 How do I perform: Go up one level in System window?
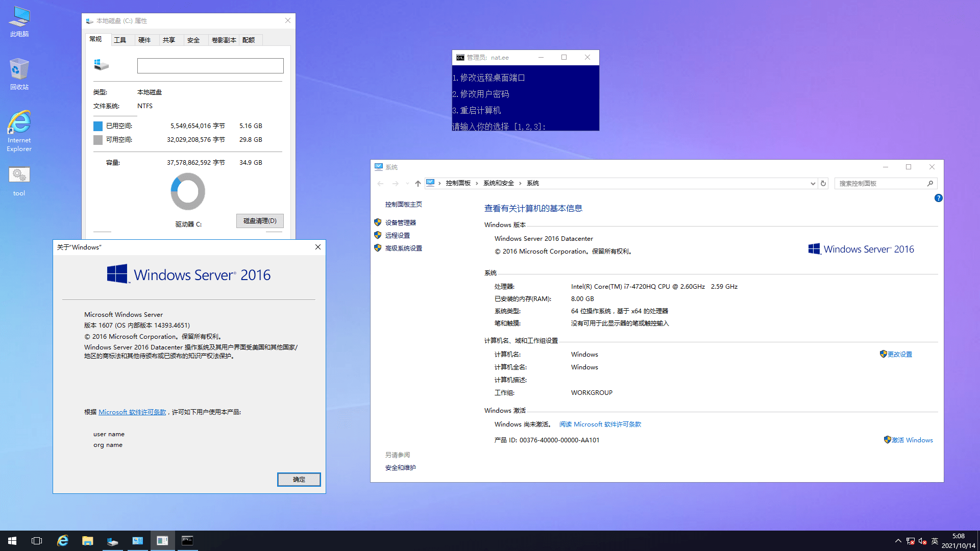[x=418, y=183]
